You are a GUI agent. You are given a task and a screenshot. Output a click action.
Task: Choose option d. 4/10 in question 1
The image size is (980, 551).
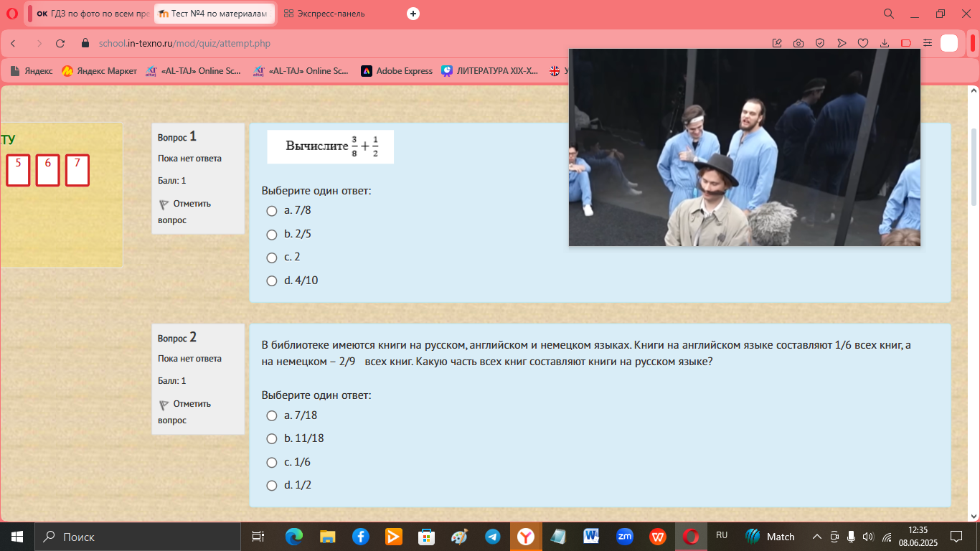[x=292, y=281]
